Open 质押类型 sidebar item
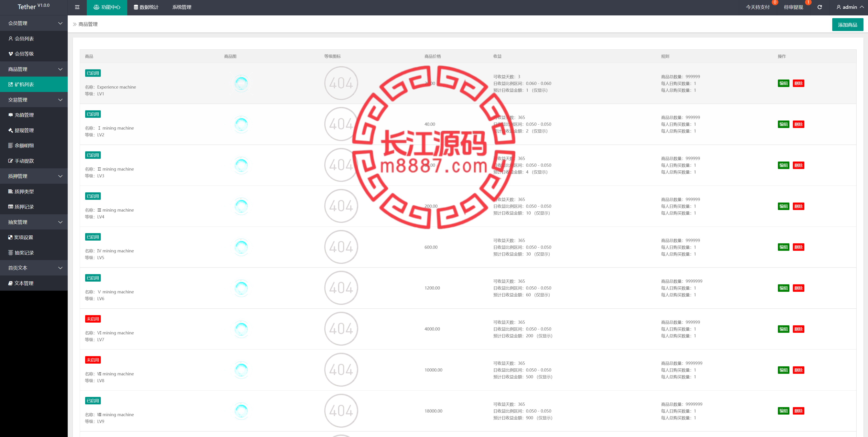 pyautogui.click(x=34, y=191)
